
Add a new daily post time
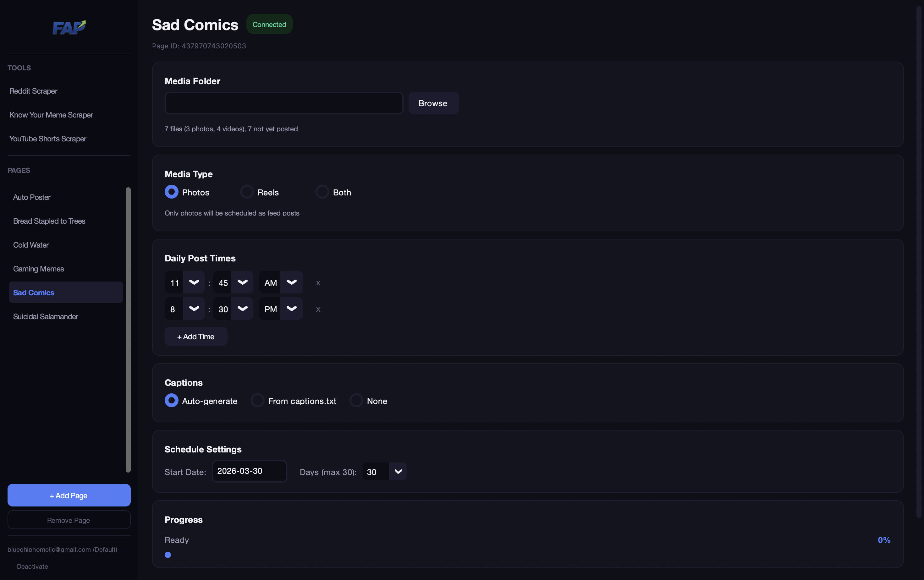(196, 336)
